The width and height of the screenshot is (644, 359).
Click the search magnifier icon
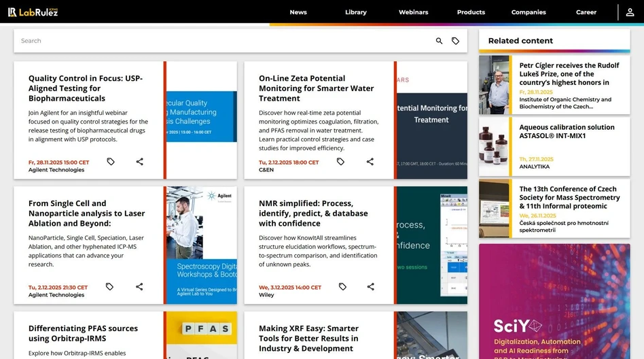(x=439, y=41)
